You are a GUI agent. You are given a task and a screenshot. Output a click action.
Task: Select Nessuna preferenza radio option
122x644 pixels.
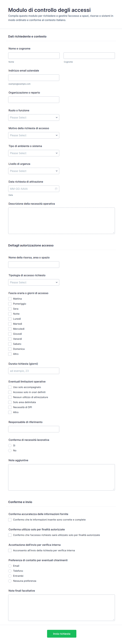pos(10,581)
